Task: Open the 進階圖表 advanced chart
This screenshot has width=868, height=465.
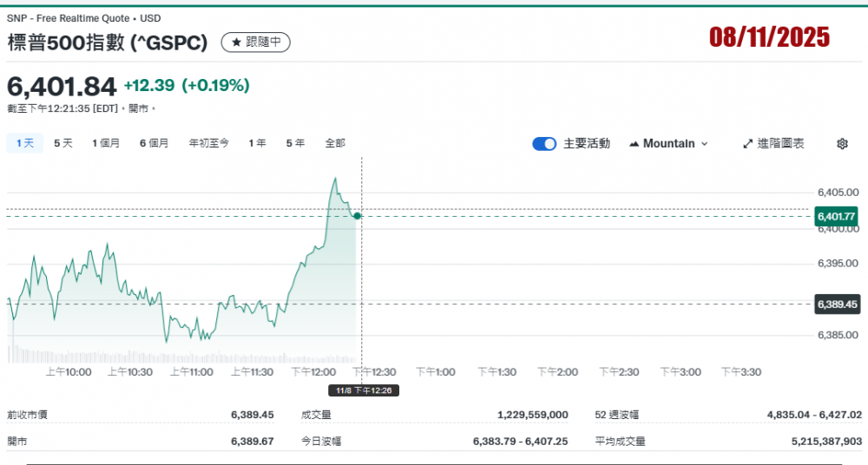Action: point(773,144)
